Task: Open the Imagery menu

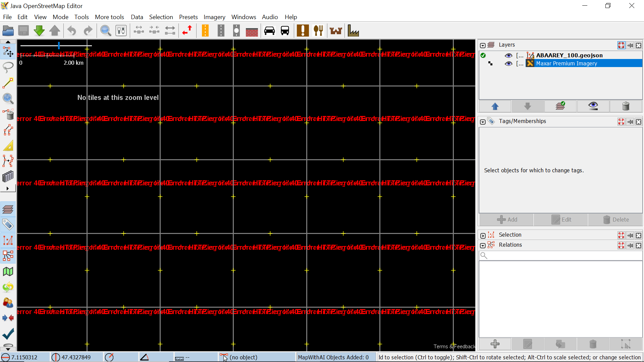Action: 214,17
